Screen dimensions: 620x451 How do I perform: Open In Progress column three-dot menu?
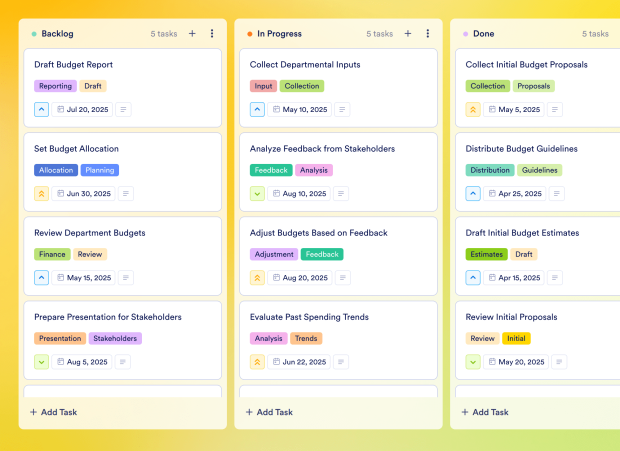427,34
